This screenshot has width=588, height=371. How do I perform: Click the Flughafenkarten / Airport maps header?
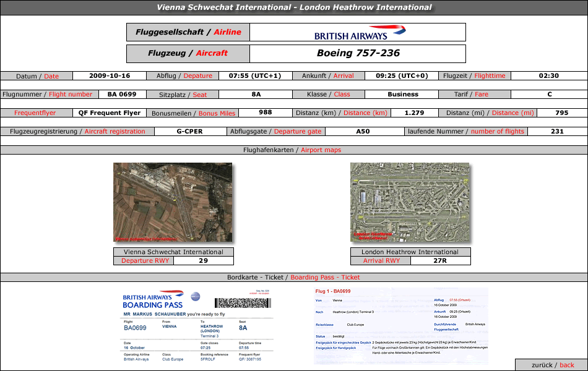(292, 150)
